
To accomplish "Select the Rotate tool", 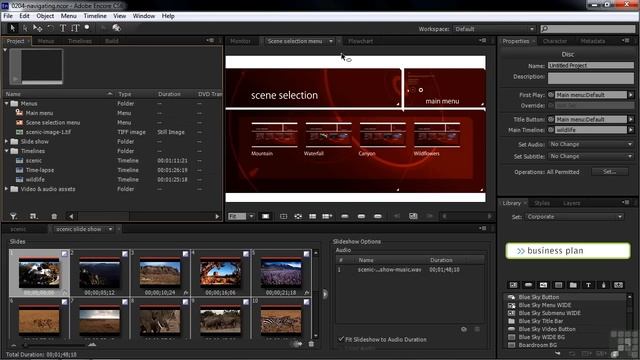I will click(x=51, y=28).
